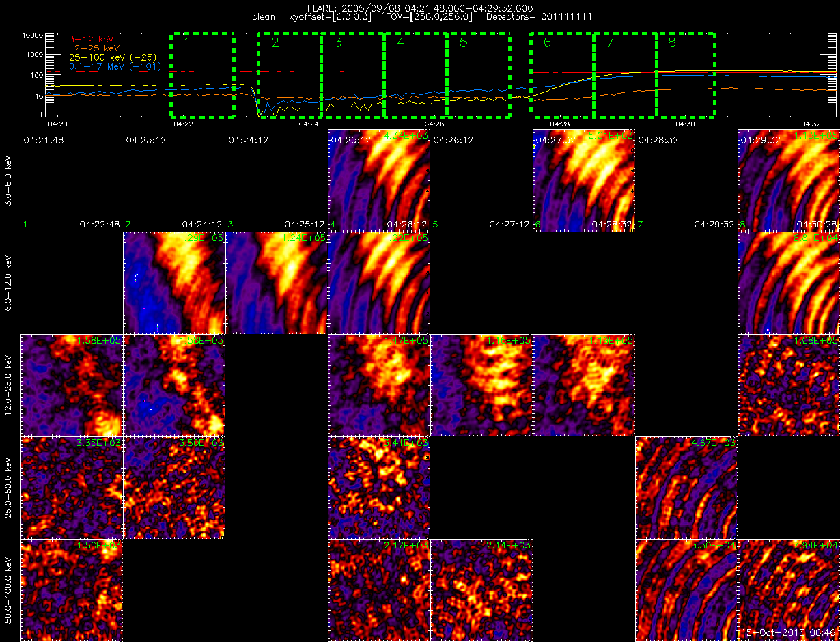Open the 12.0-25.0 keV image for interval 2

[x=174, y=385]
